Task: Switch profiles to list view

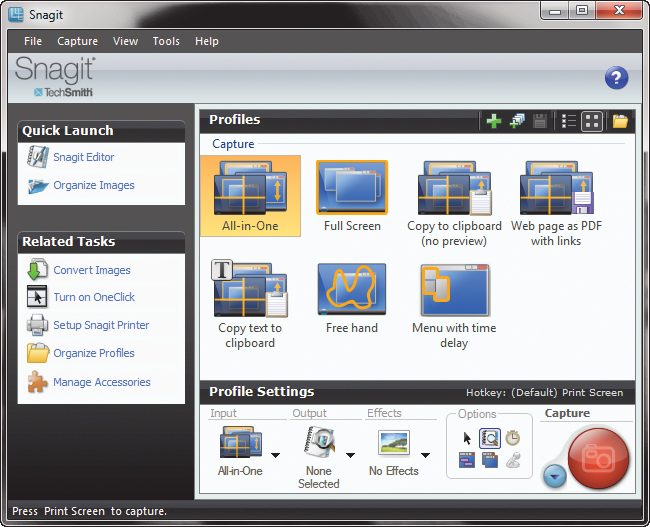Action: pos(569,121)
